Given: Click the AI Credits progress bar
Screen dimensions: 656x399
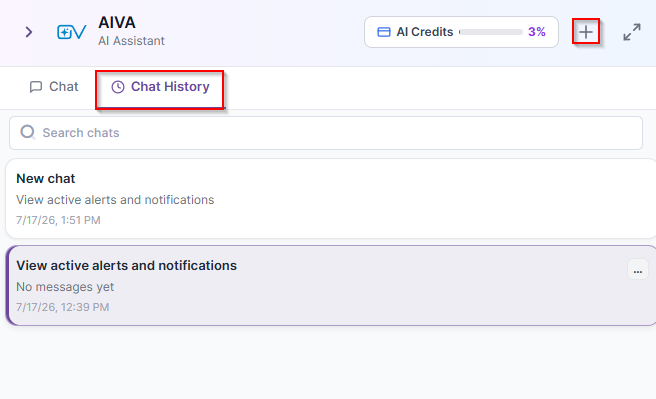Looking at the screenshot, I should [x=491, y=32].
